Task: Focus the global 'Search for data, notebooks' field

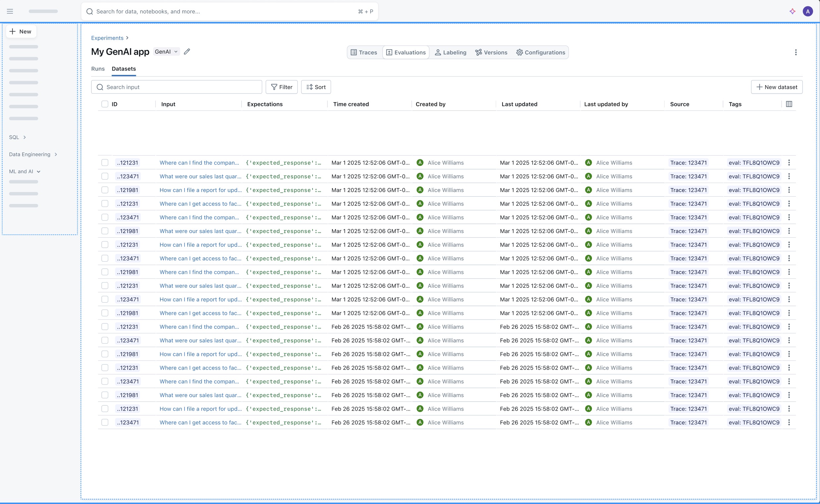Action: pyautogui.click(x=229, y=11)
